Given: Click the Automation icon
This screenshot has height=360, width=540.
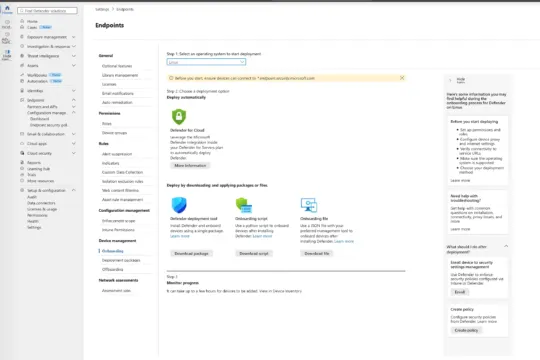Looking at the screenshot, I should (22, 81).
